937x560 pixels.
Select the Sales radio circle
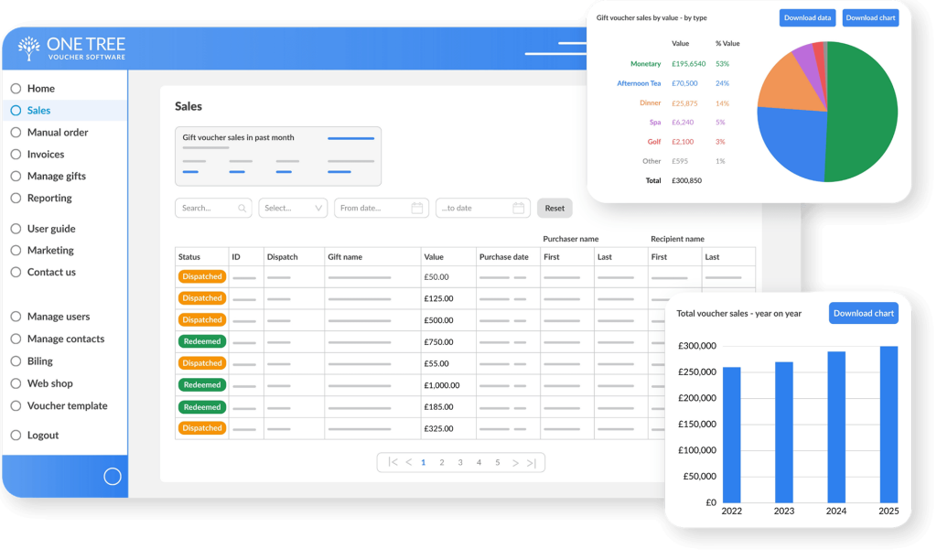tap(16, 111)
